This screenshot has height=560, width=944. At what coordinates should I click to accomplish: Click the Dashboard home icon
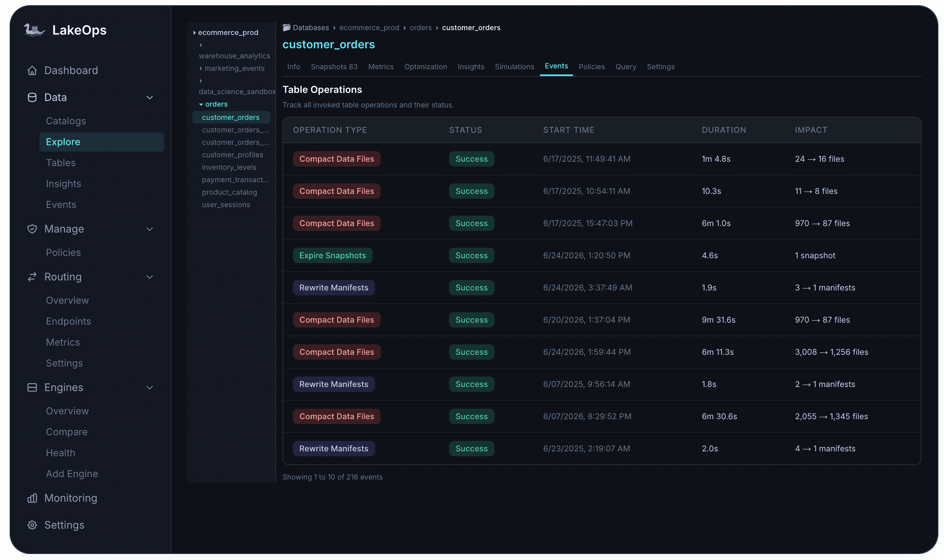click(32, 70)
